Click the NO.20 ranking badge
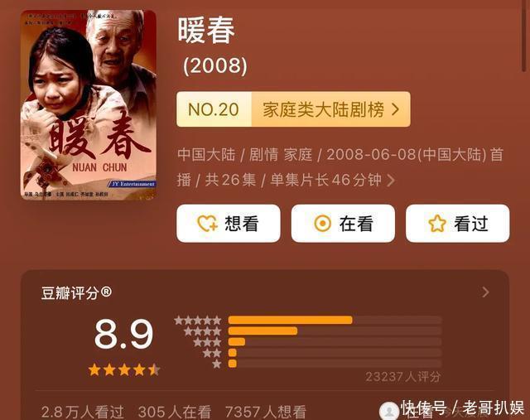This screenshot has width=530, height=420. point(214,109)
